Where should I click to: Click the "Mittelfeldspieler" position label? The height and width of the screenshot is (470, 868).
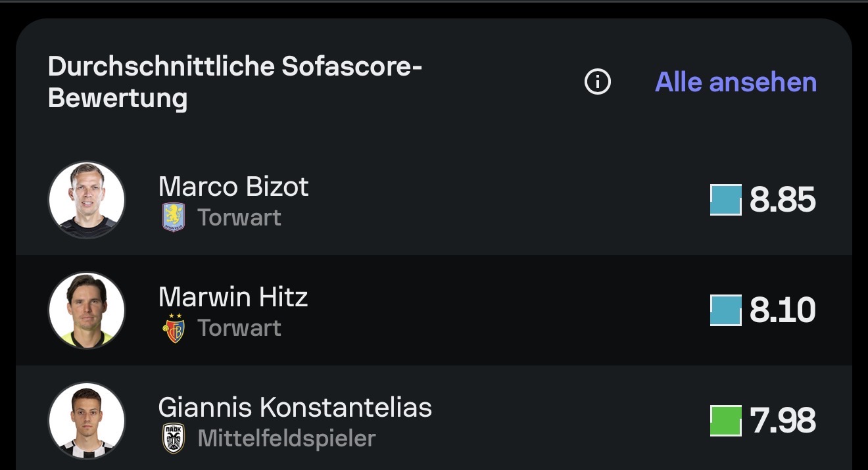tap(287, 438)
